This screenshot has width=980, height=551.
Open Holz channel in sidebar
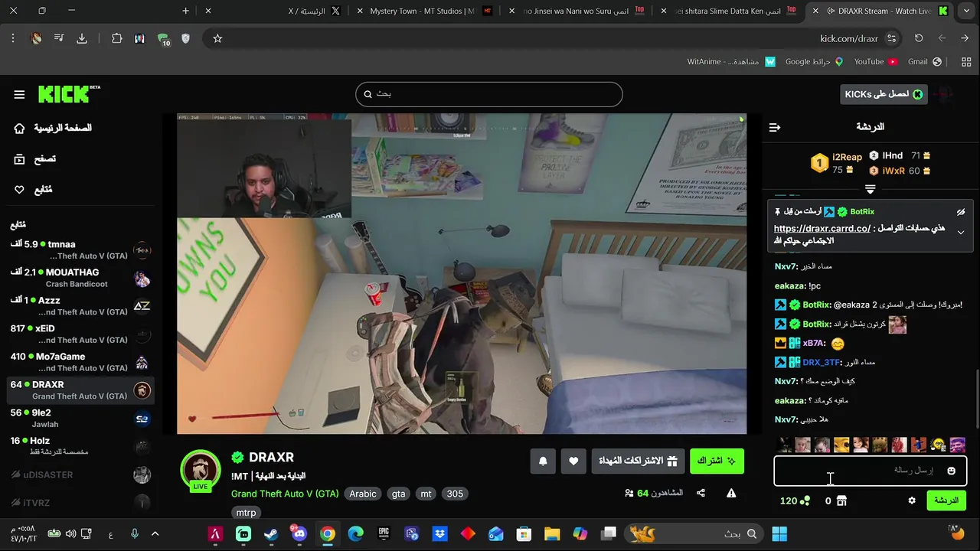[x=80, y=446]
